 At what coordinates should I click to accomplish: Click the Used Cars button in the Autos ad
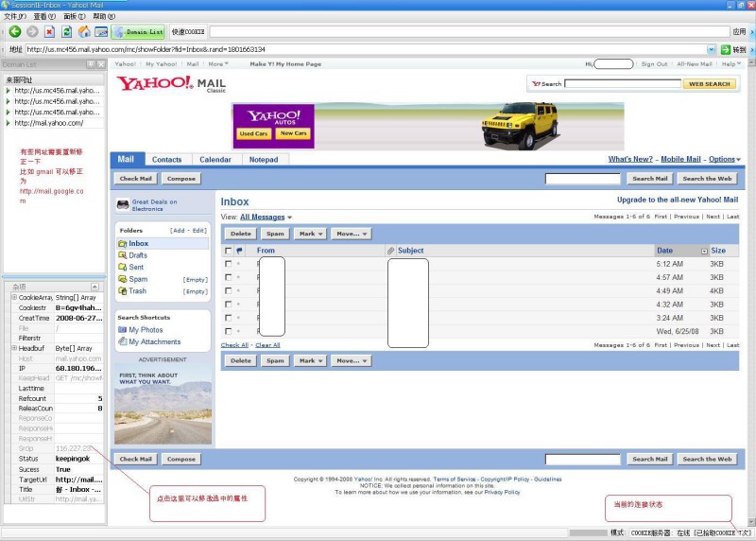(x=253, y=133)
